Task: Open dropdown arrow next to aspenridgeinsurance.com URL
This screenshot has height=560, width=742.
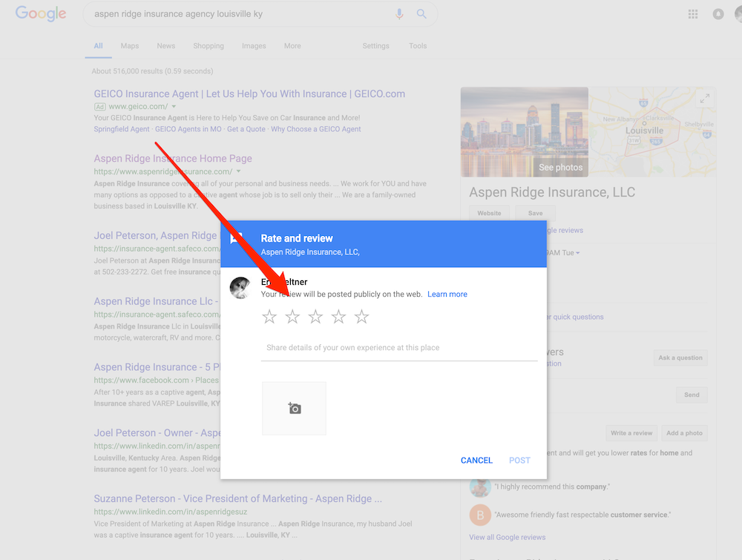Action: pos(238,171)
